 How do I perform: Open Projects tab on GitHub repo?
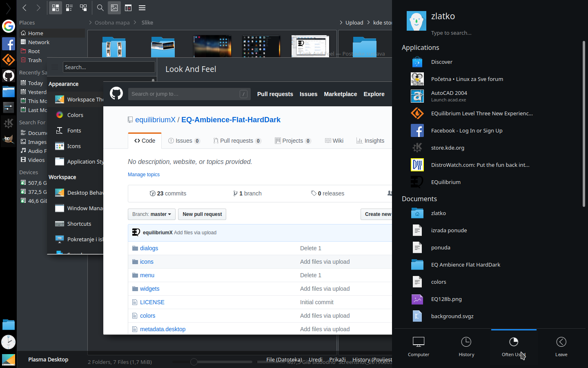pos(293,141)
